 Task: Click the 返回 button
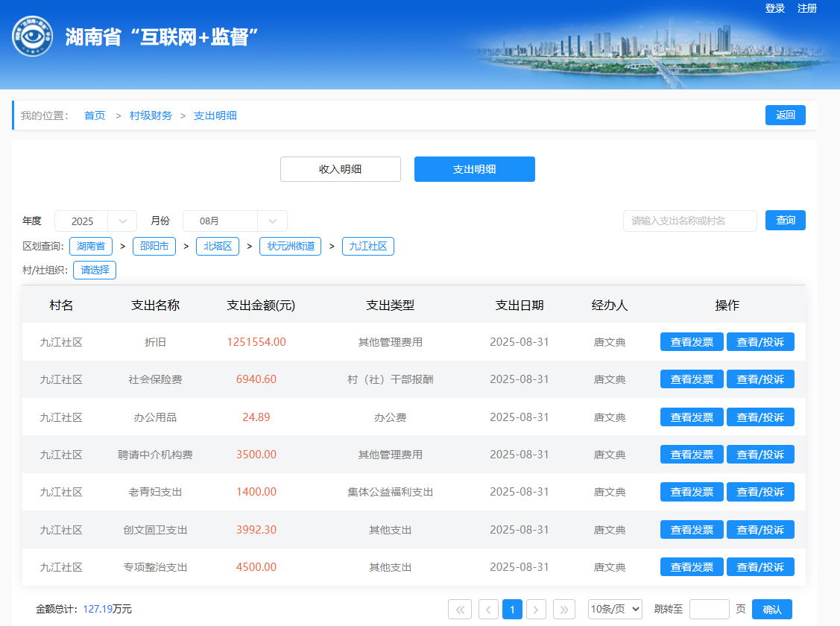(785, 115)
